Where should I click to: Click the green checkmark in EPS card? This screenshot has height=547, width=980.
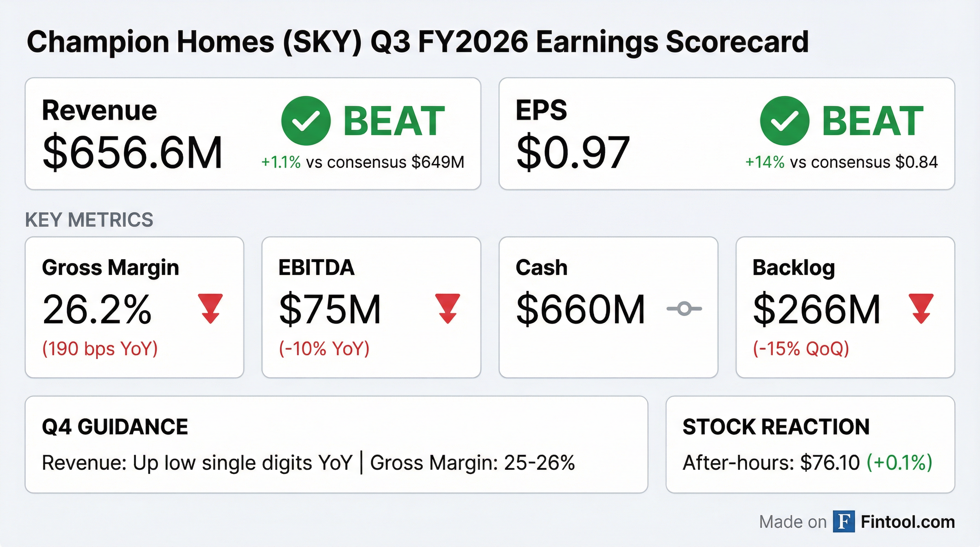pos(784,121)
